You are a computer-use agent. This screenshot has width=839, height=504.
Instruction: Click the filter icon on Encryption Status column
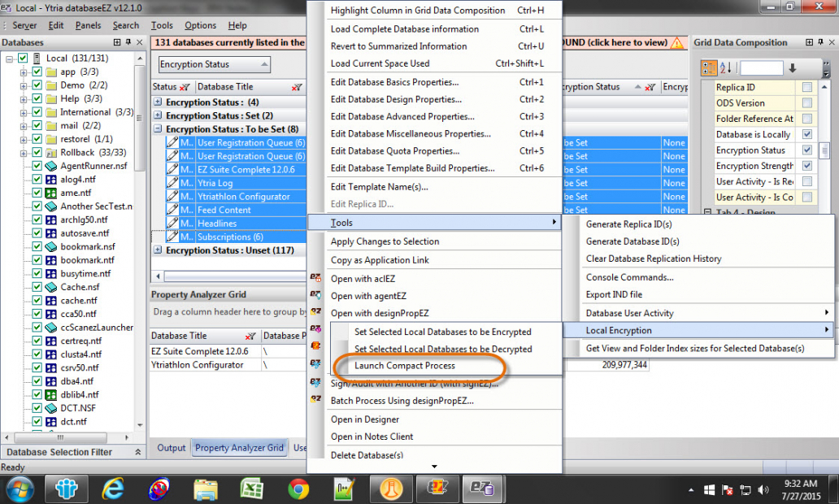(650, 87)
